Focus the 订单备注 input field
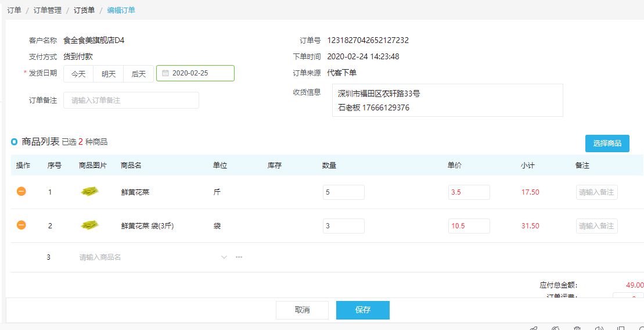The width and height of the screenshot is (644, 330). pyautogui.click(x=131, y=101)
